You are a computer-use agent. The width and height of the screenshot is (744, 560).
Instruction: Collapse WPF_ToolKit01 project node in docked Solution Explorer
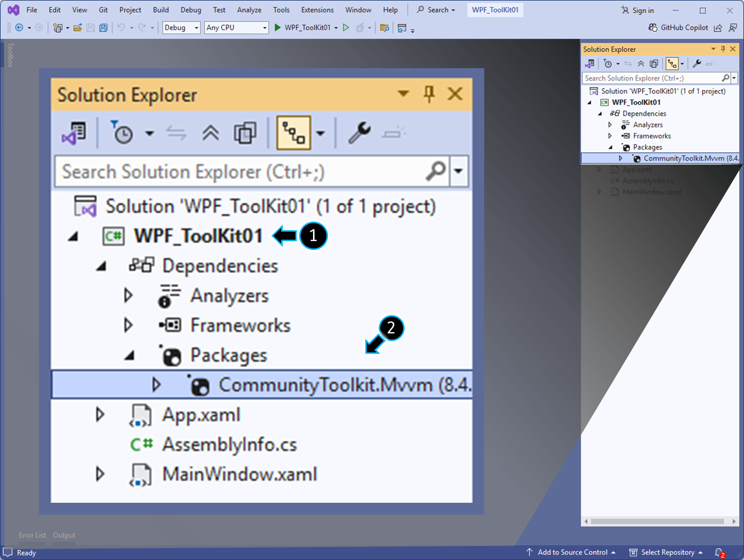590,103
